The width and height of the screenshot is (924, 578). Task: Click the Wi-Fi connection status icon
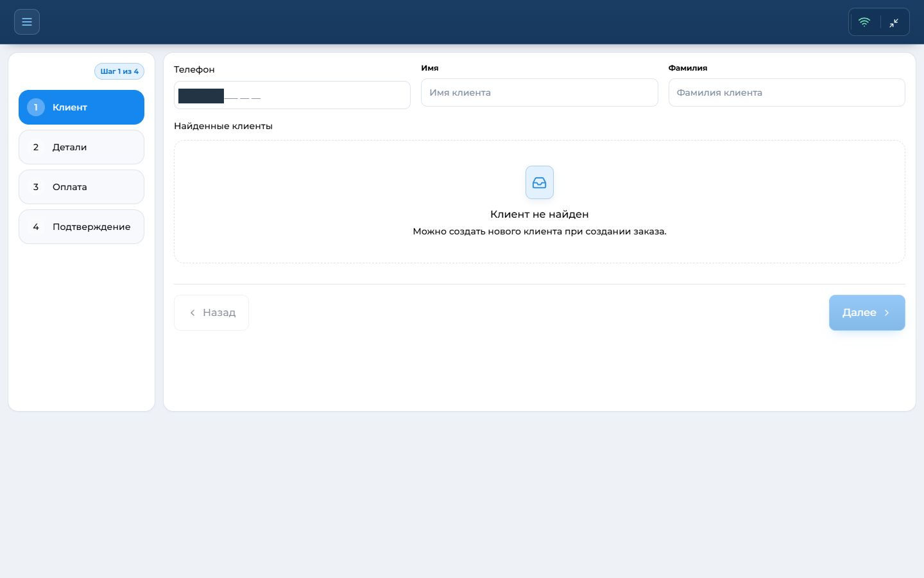864,22
